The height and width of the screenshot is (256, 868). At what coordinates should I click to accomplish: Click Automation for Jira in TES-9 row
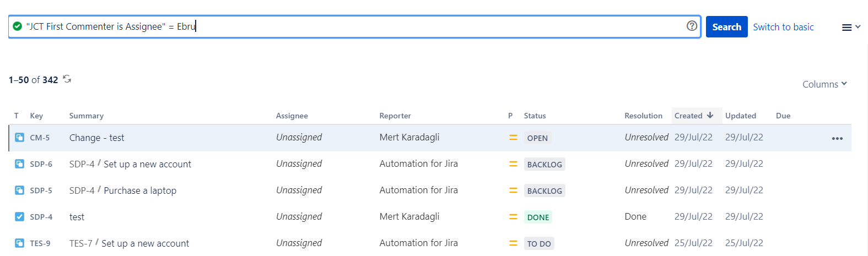point(418,243)
